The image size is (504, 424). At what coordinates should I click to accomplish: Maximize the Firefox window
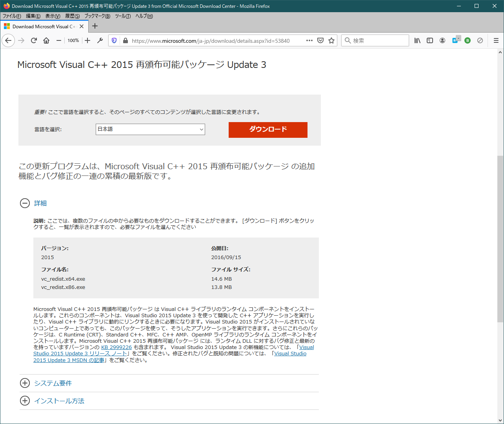click(477, 6)
